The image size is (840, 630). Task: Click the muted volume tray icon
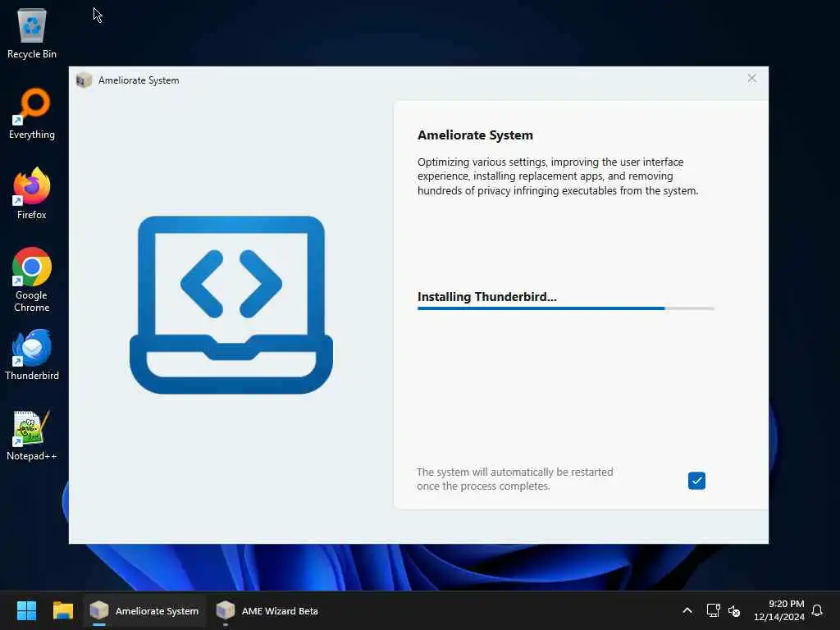pyautogui.click(x=734, y=610)
